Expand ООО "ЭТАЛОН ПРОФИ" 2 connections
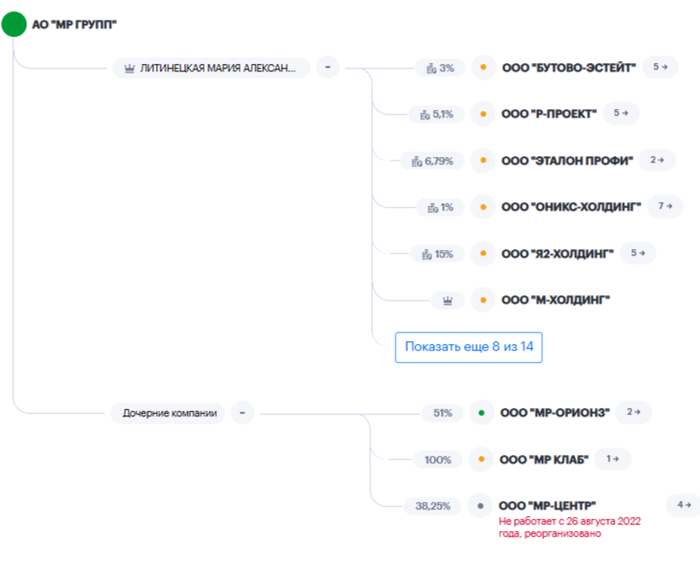Image resolution: width=700 pixels, height=563 pixels. pyautogui.click(x=656, y=160)
